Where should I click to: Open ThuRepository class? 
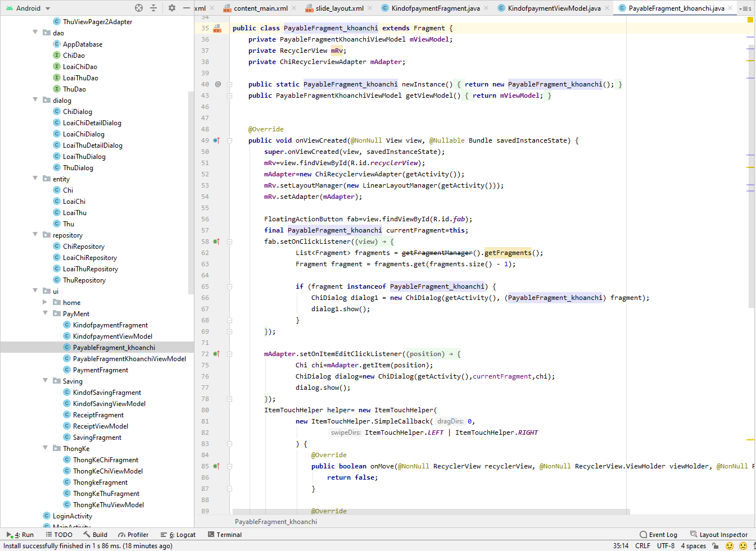coord(84,280)
